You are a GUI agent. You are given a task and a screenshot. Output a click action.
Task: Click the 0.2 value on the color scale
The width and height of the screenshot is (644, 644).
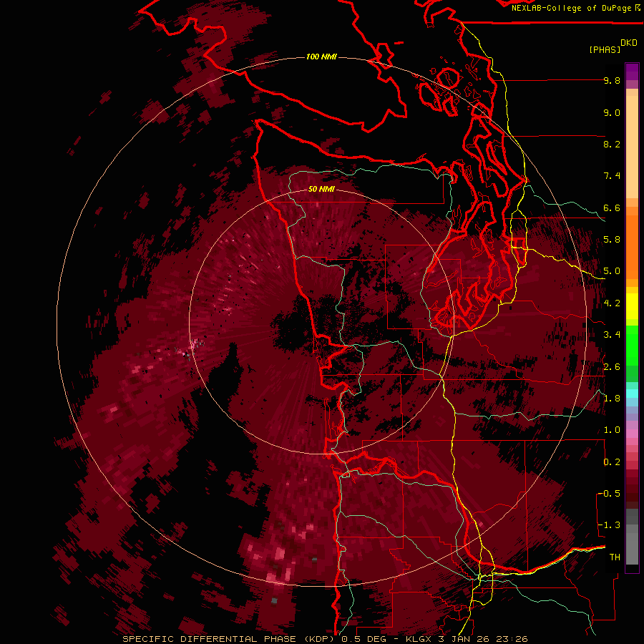point(612,462)
